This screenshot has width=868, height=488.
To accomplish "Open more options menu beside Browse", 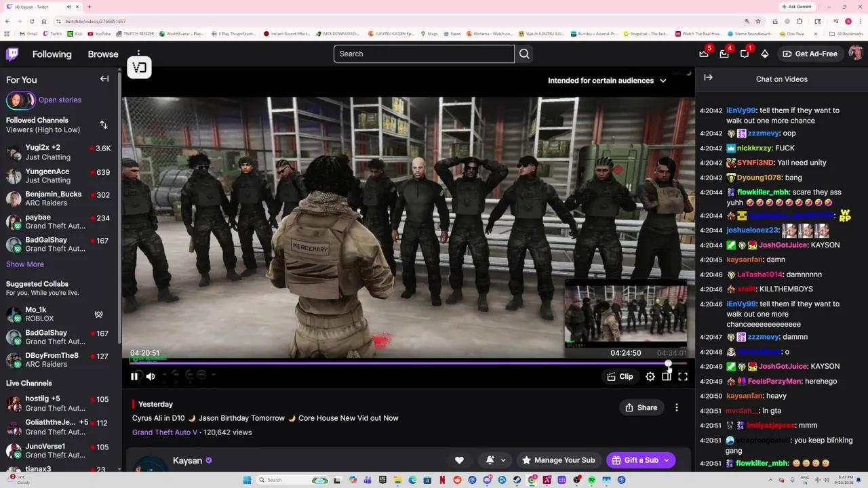I will 138,54.
